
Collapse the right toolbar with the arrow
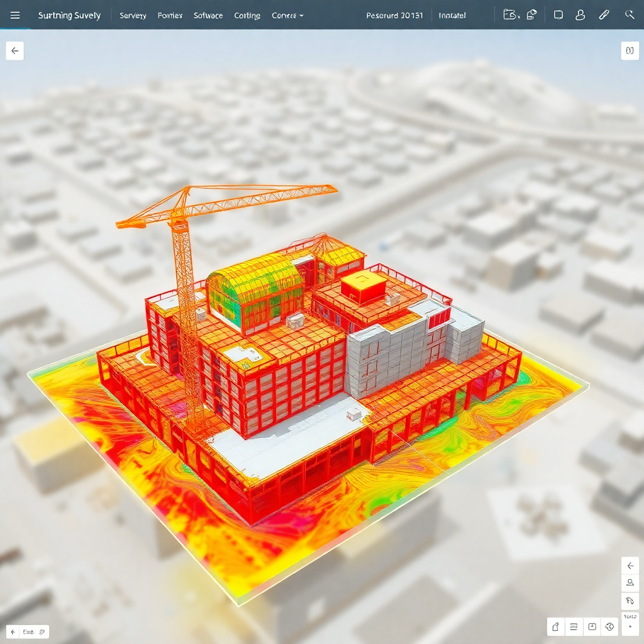point(631,565)
